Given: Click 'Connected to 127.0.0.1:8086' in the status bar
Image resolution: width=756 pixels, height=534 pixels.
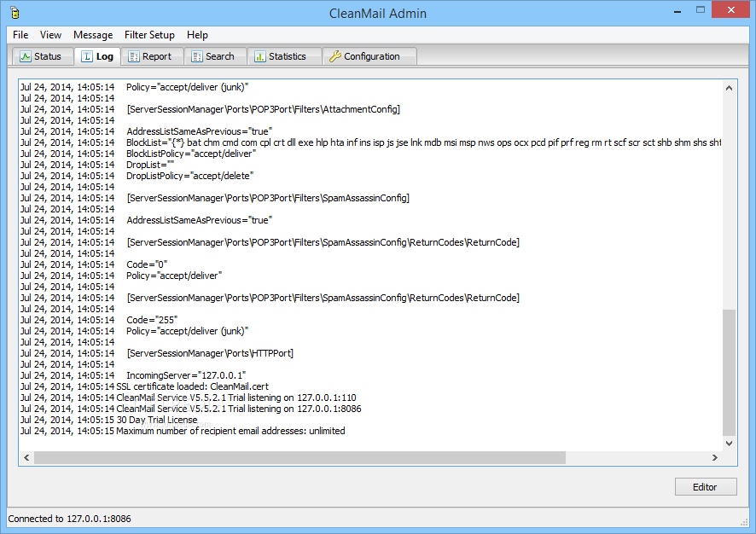Looking at the screenshot, I should tap(69, 519).
